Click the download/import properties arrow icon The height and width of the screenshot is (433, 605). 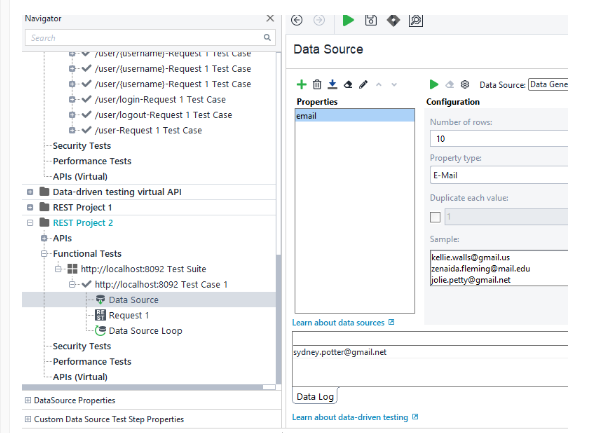332,85
